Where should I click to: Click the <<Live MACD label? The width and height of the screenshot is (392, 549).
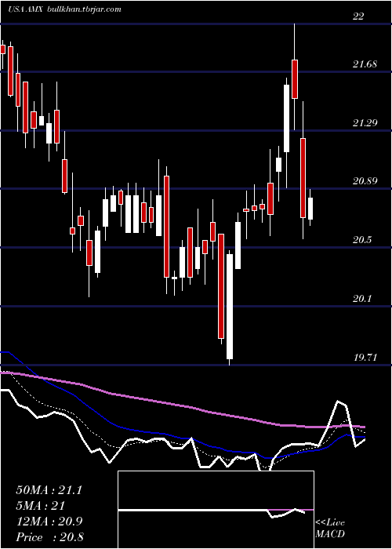tap(330, 529)
